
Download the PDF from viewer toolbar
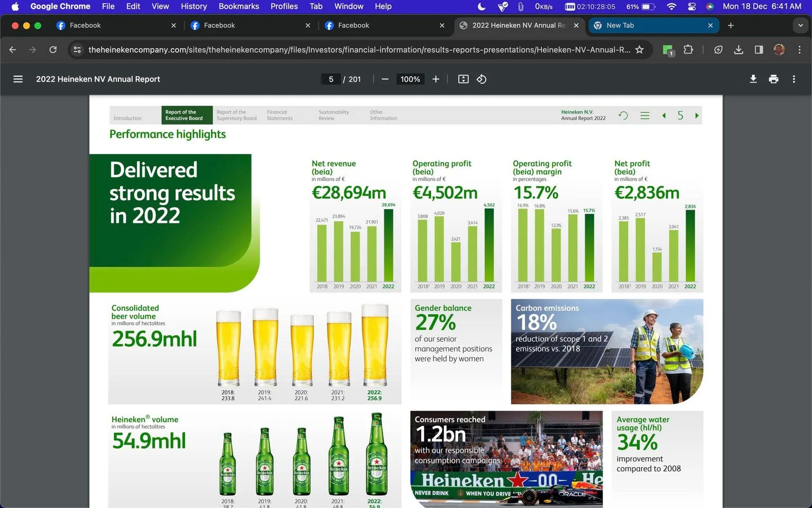(x=753, y=79)
